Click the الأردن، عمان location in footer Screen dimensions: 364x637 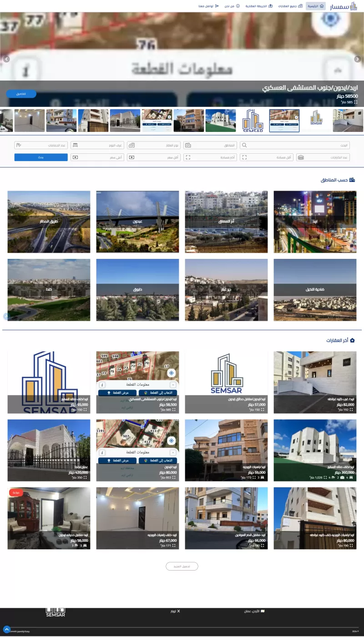(254, 611)
